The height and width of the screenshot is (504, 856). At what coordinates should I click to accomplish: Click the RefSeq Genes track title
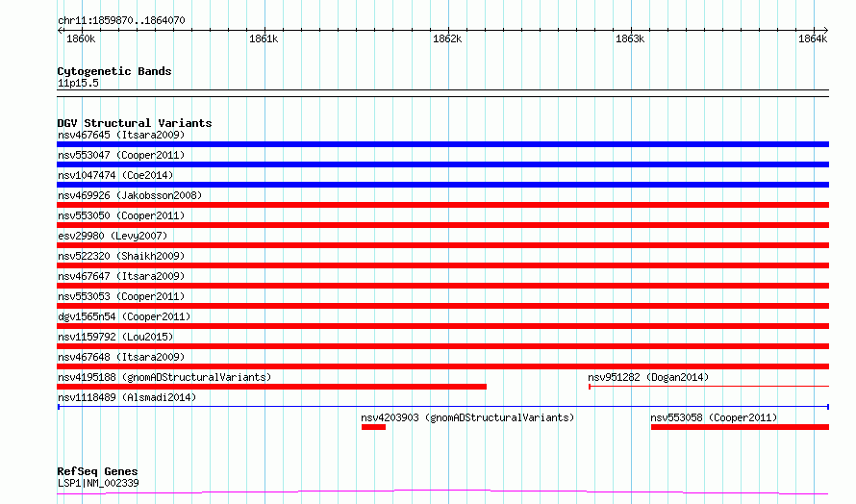point(97,471)
